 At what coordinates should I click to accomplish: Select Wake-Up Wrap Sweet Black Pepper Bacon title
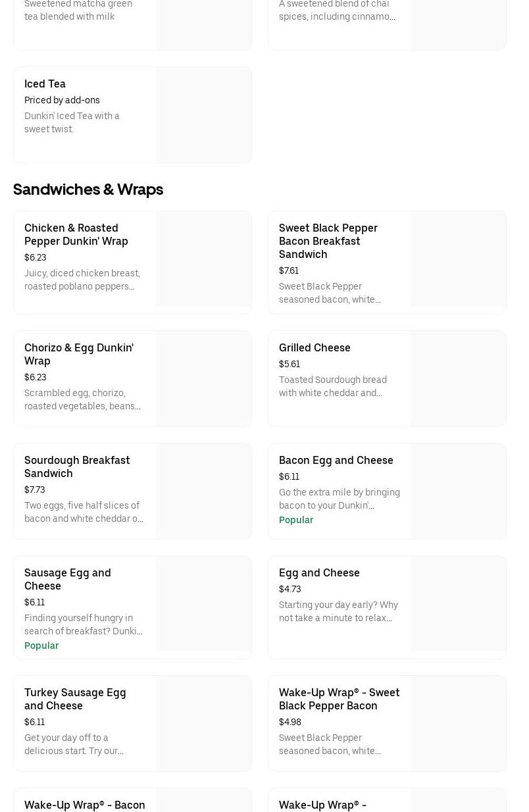point(339,699)
